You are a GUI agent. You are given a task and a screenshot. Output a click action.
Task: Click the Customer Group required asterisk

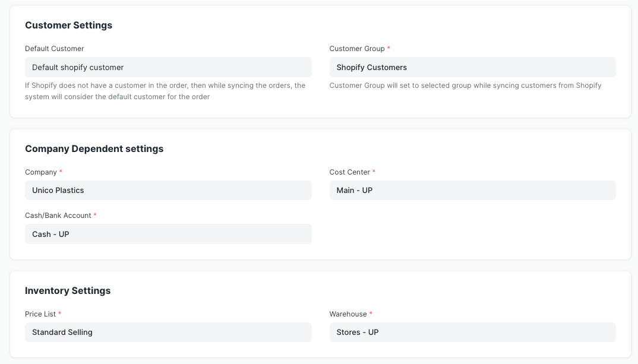389,48
